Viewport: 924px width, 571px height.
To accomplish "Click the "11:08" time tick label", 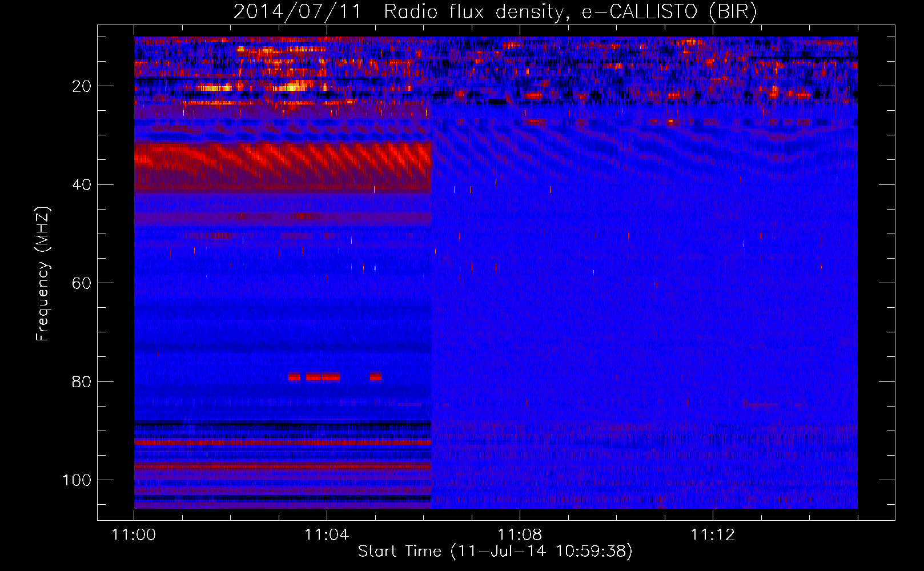I will (x=520, y=534).
